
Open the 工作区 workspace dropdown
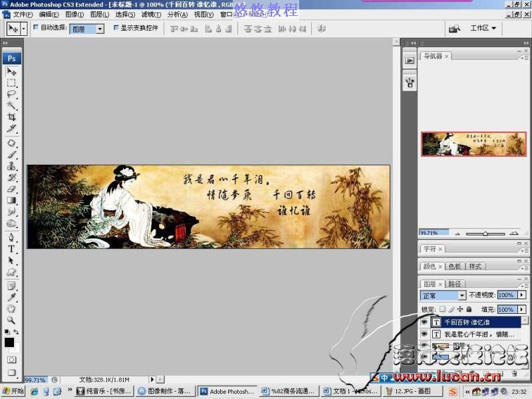(x=483, y=28)
